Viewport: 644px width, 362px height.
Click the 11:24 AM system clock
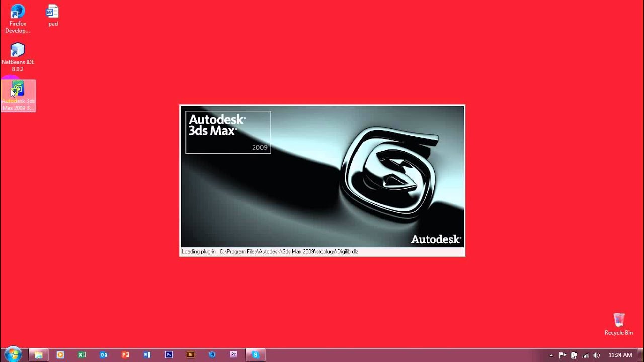tap(620, 355)
